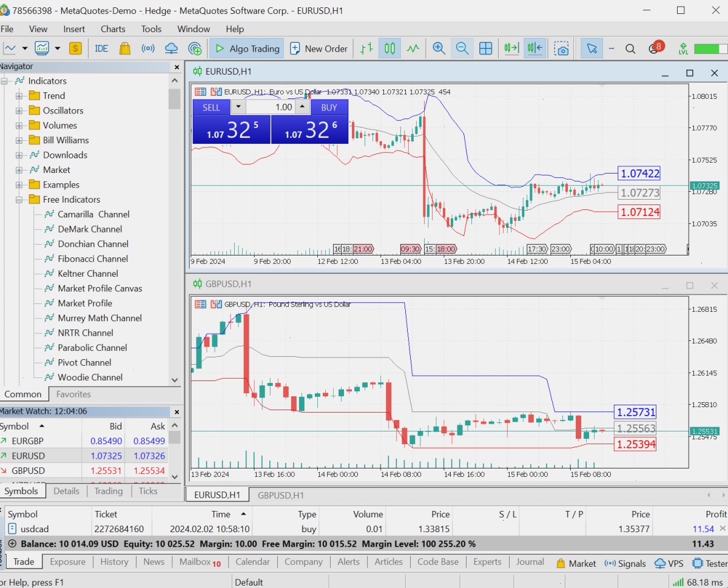Select the cursor pointer tool
Viewport: 728px width, 588px height.
point(592,49)
